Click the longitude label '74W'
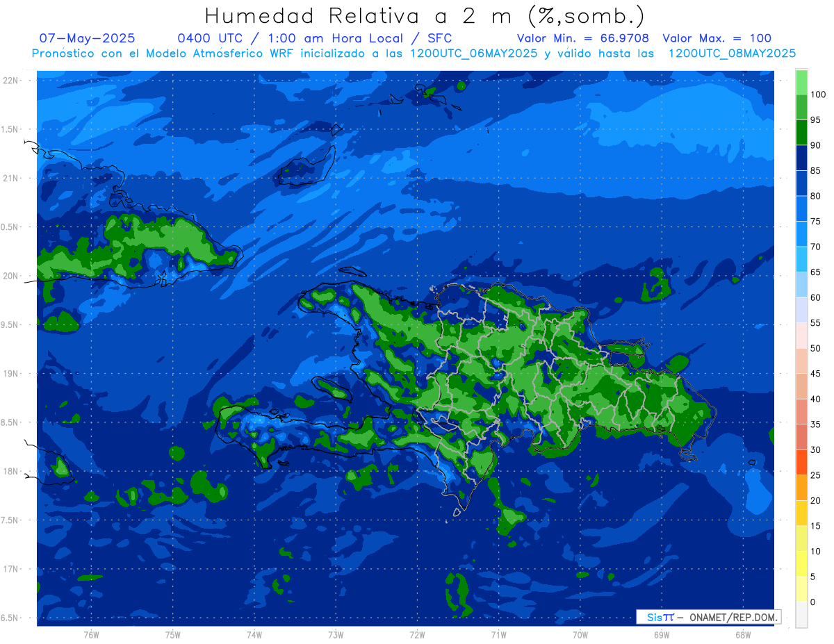Viewport: 834px width, 644px height. 254,635
